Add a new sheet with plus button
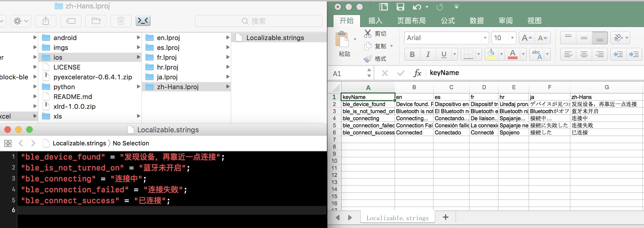This screenshot has height=228, width=644. [446, 217]
